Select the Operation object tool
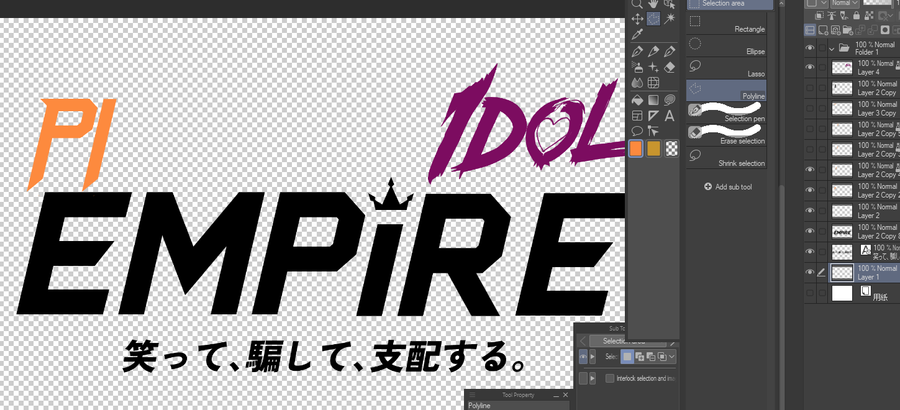The height and width of the screenshot is (410, 900). click(x=669, y=3)
